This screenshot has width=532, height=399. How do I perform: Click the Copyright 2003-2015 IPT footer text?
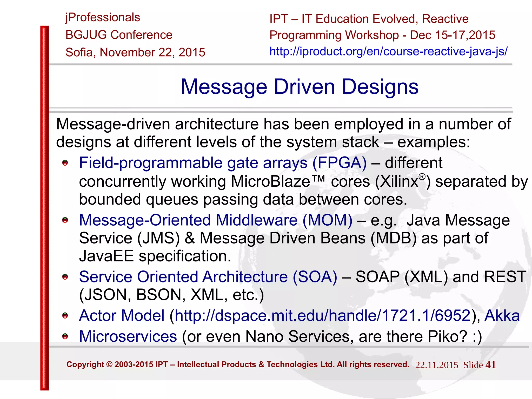tap(238, 364)
